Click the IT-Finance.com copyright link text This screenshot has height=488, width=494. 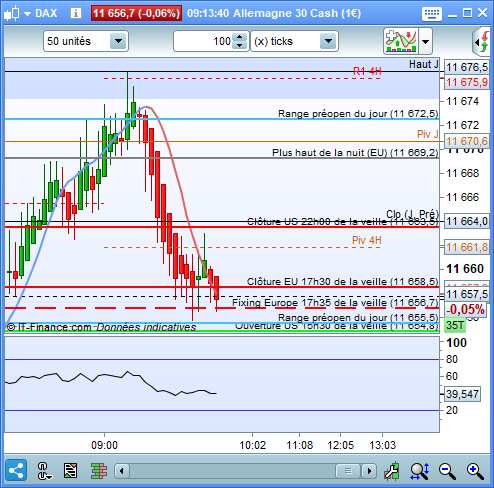tap(49, 327)
